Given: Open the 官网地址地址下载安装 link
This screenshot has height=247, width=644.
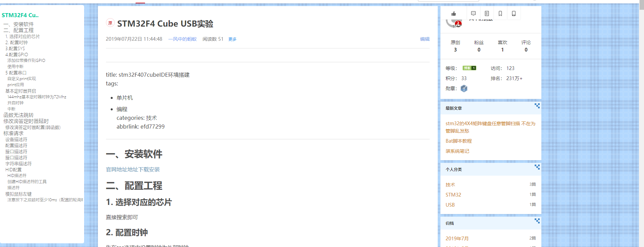Looking at the screenshot, I should pyautogui.click(x=133, y=170).
